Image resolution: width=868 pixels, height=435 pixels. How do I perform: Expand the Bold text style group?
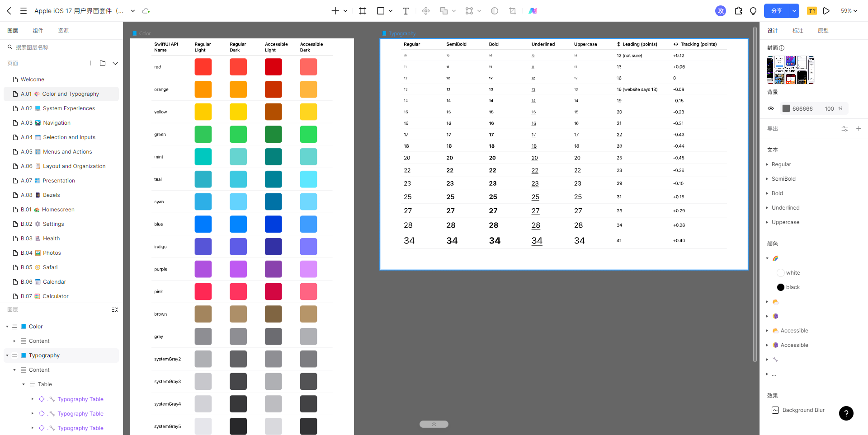pyautogui.click(x=767, y=193)
